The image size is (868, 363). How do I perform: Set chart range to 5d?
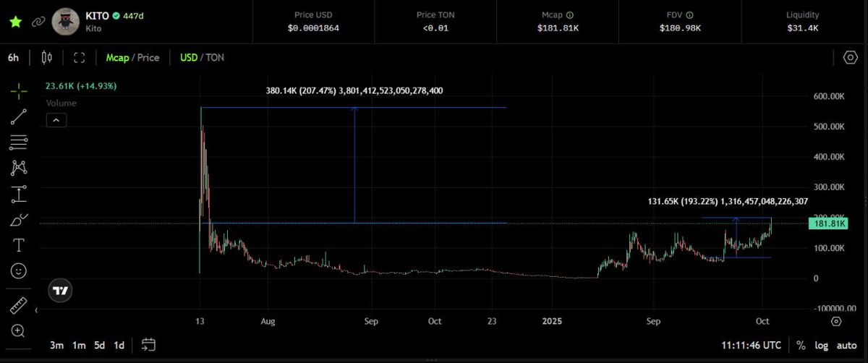coord(100,345)
